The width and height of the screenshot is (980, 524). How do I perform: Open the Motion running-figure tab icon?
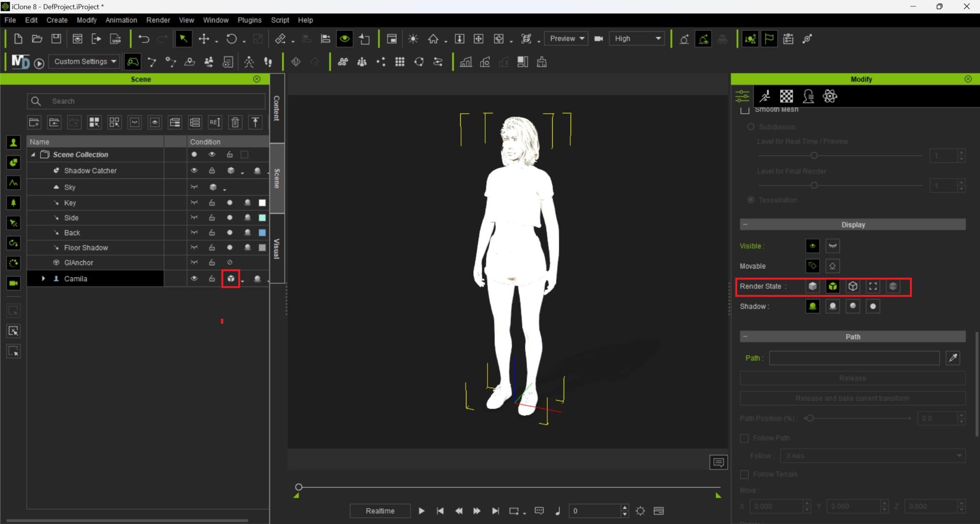[x=765, y=96]
